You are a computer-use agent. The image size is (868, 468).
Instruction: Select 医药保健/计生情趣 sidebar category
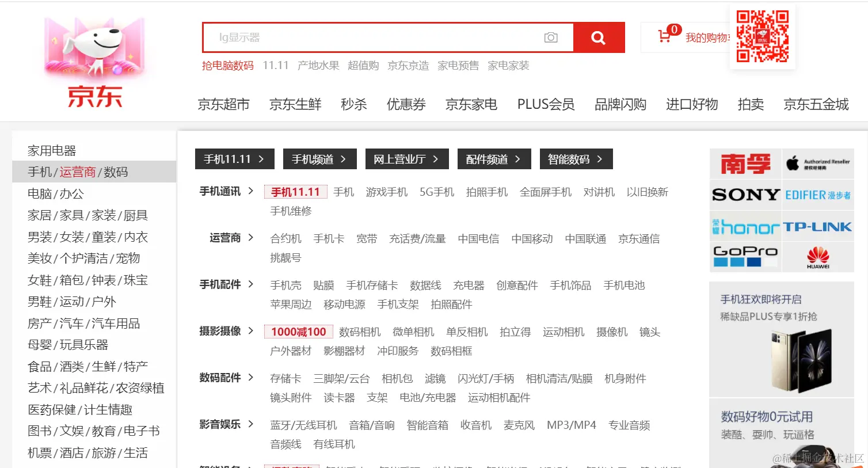(x=80, y=410)
